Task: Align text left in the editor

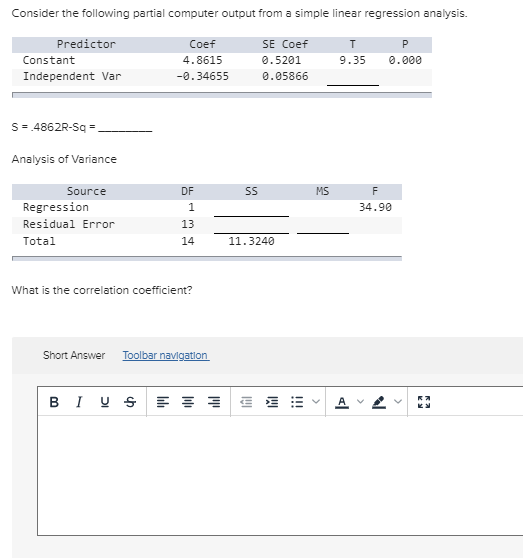Action: pyautogui.click(x=163, y=402)
